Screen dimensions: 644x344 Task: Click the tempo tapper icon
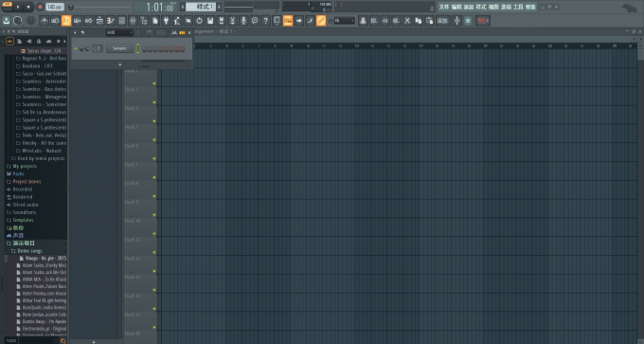click(177, 21)
